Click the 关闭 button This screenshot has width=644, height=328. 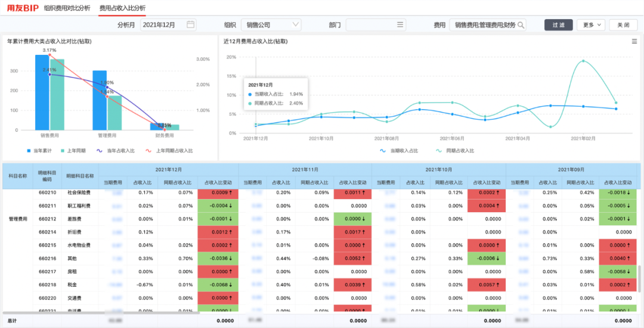tap(623, 25)
